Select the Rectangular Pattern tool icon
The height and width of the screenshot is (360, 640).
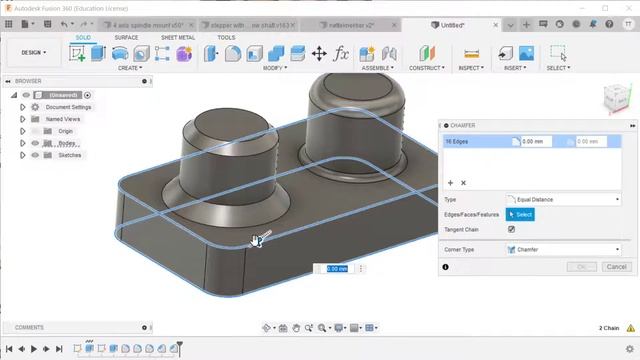162,53
